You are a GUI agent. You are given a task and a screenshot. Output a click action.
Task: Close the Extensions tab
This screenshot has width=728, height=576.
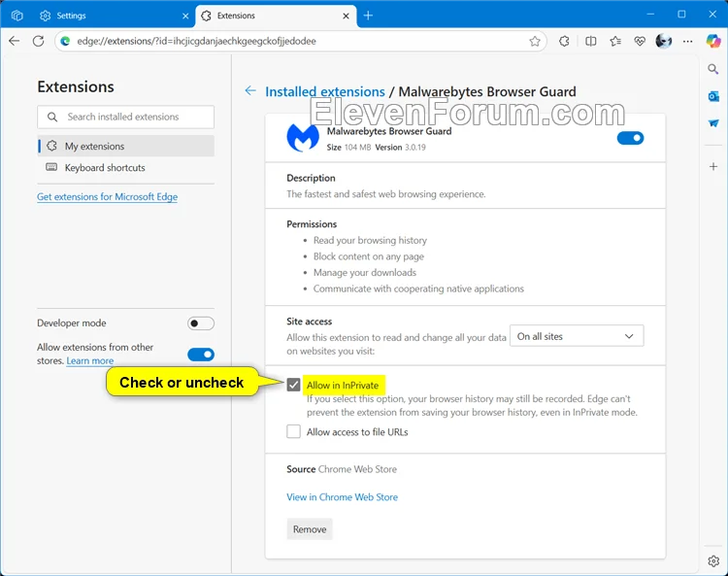pos(346,16)
